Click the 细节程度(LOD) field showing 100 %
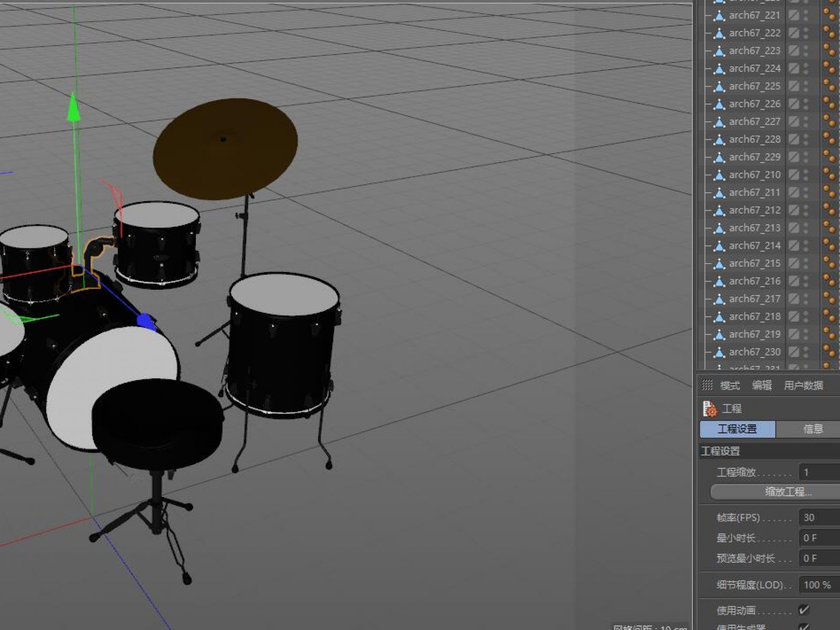Screen dimensions: 840x630 [819, 585]
